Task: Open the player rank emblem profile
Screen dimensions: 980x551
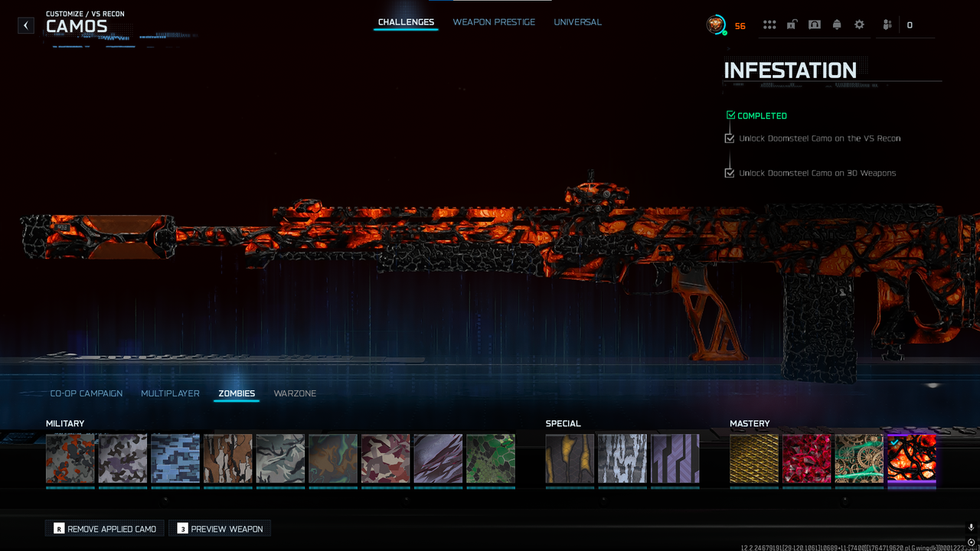Action: pos(716,24)
